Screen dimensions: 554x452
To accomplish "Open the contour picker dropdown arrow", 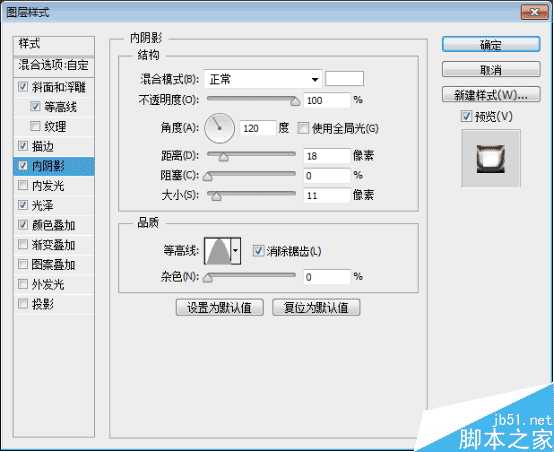I will [235, 251].
